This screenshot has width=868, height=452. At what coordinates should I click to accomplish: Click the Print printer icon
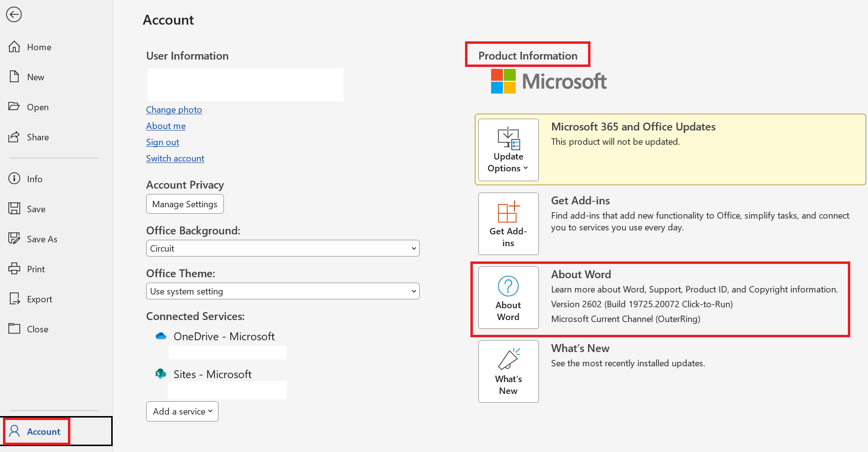tap(14, 269)
